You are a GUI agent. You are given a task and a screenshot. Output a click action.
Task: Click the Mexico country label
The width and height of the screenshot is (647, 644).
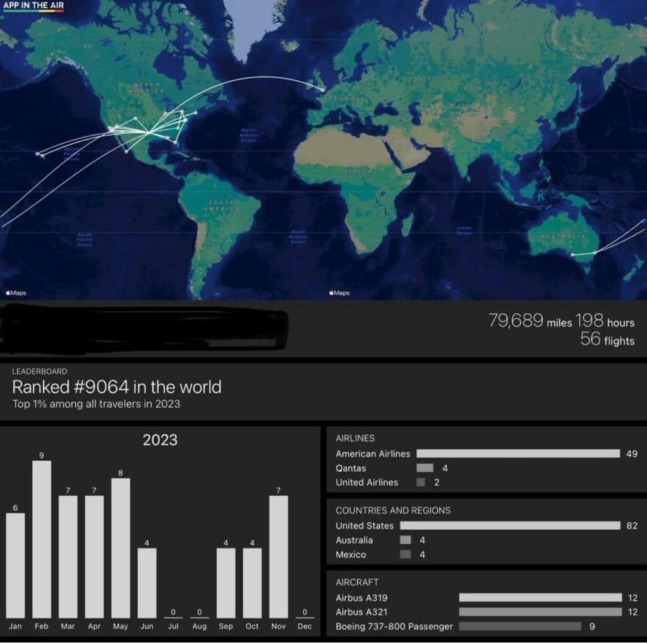pyautogui.click(x=351, y=554)
